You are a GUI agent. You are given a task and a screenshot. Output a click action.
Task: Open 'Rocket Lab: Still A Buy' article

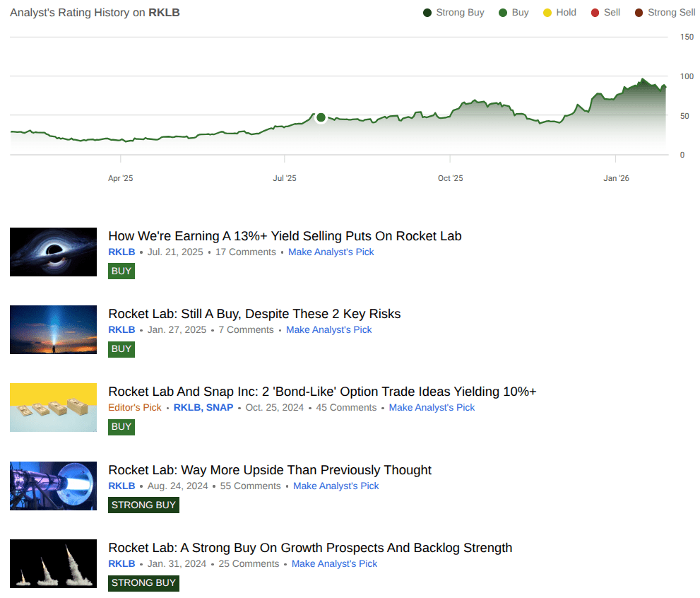[x=254, y=314]
